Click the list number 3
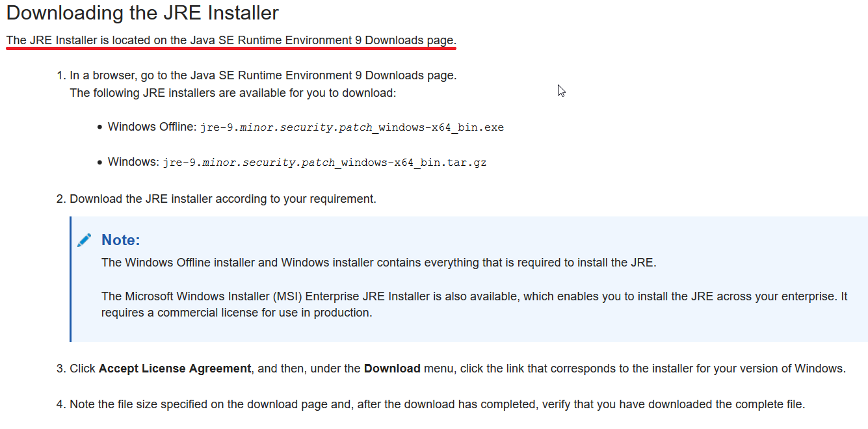This screenshot has height=429, width=868. [x=60, y=369]
